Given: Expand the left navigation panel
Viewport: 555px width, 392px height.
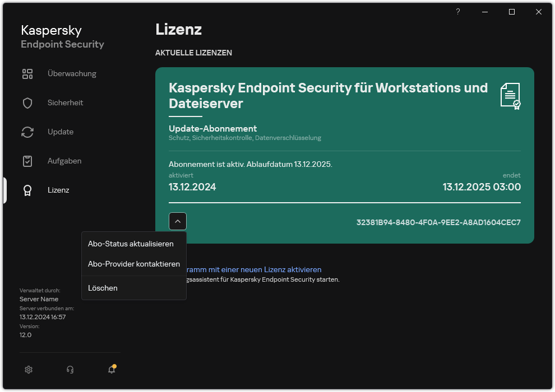Looking at the screenshot, I should coord(4,190).
